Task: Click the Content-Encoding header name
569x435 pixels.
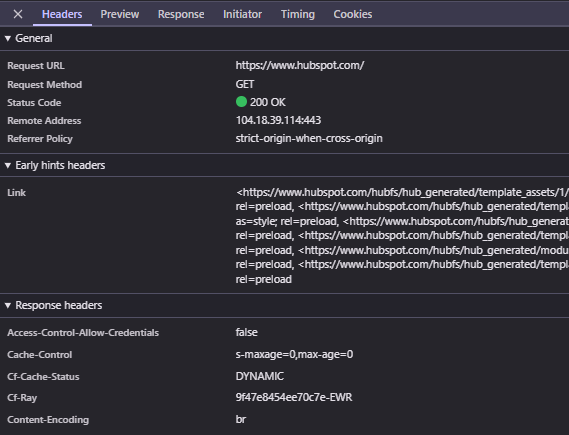Action: [x=48, y=419]
